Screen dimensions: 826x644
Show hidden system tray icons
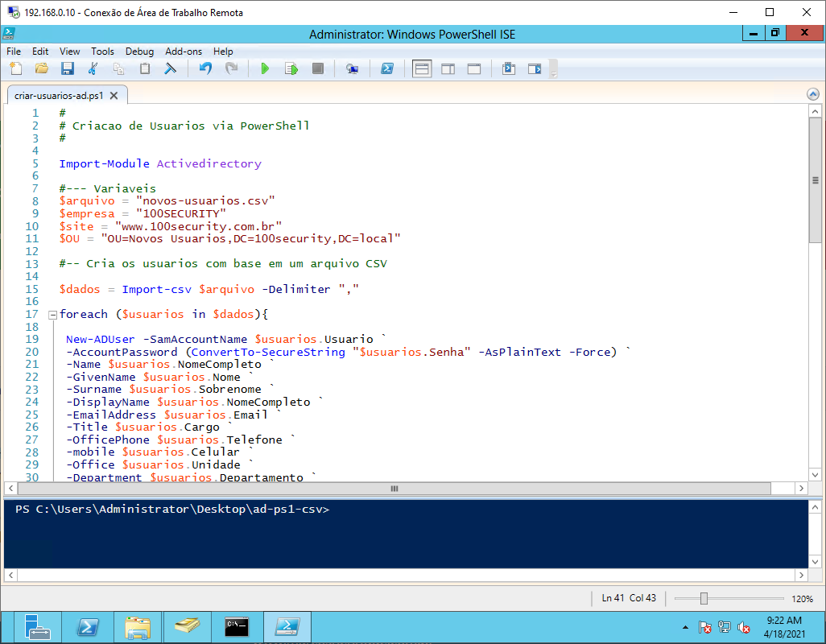685,626
